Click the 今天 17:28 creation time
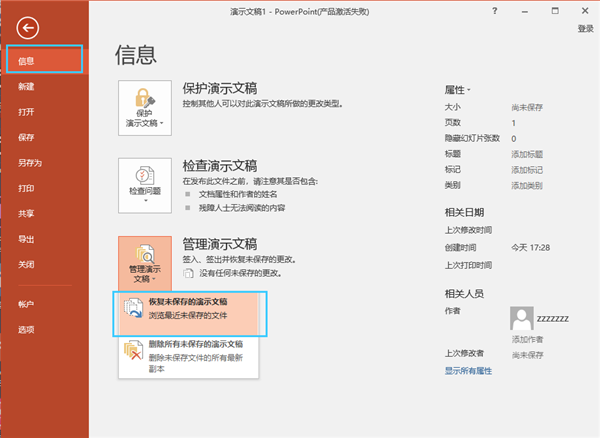The height and width of the screenshot is (438, 600). [530, 247]
